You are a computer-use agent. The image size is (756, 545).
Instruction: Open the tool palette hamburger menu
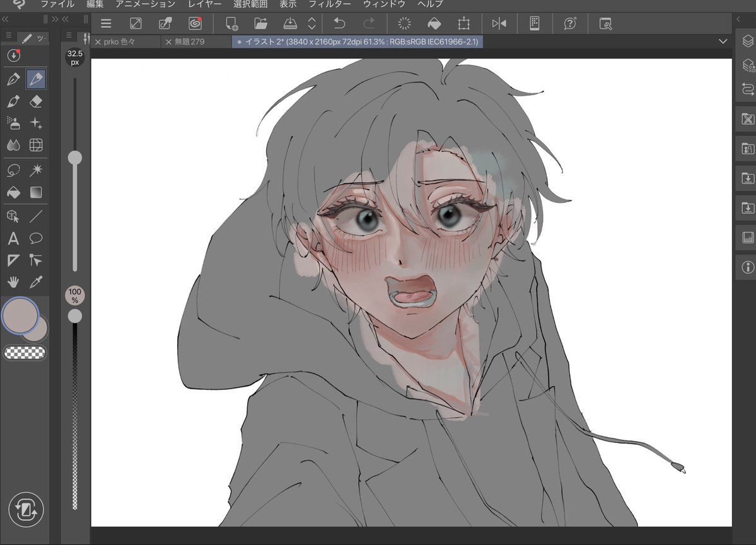8,36
